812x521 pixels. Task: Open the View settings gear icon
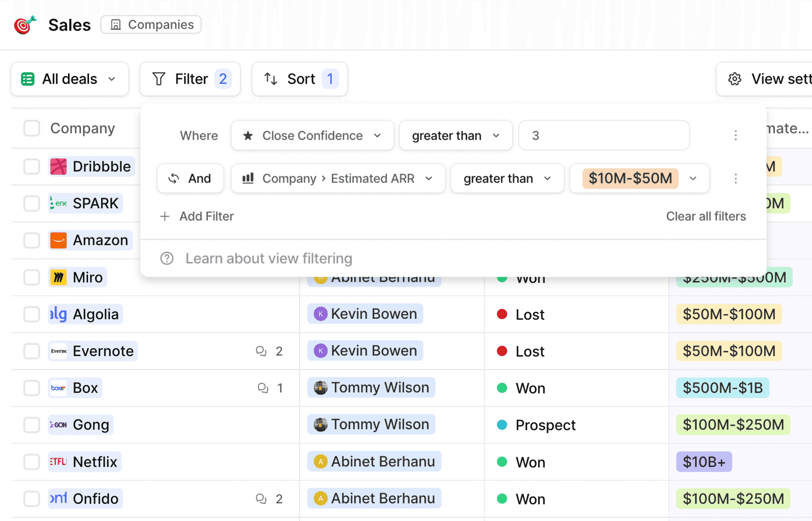(734, 79)
